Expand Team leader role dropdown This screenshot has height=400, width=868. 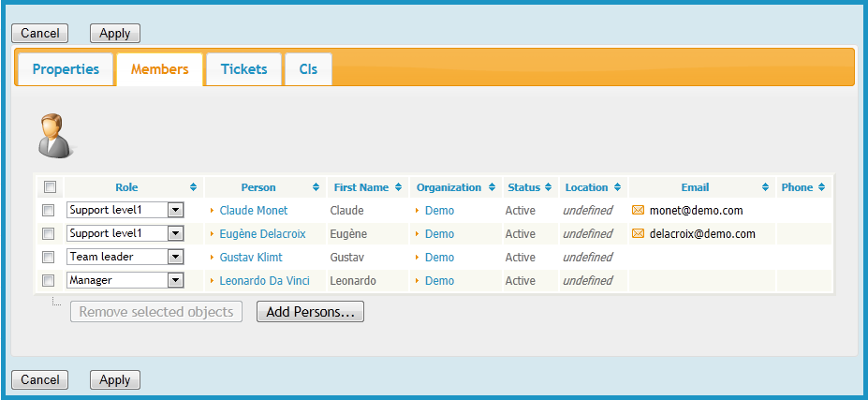pos(175,257)
